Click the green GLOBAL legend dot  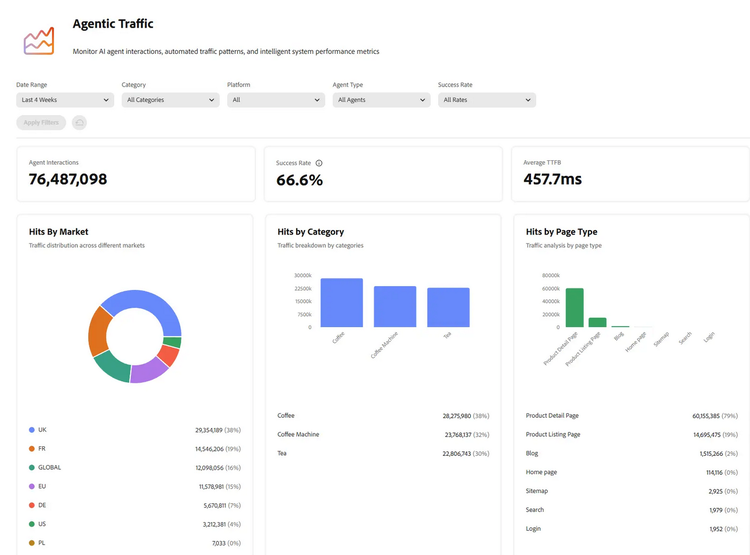tap(32, 467)
